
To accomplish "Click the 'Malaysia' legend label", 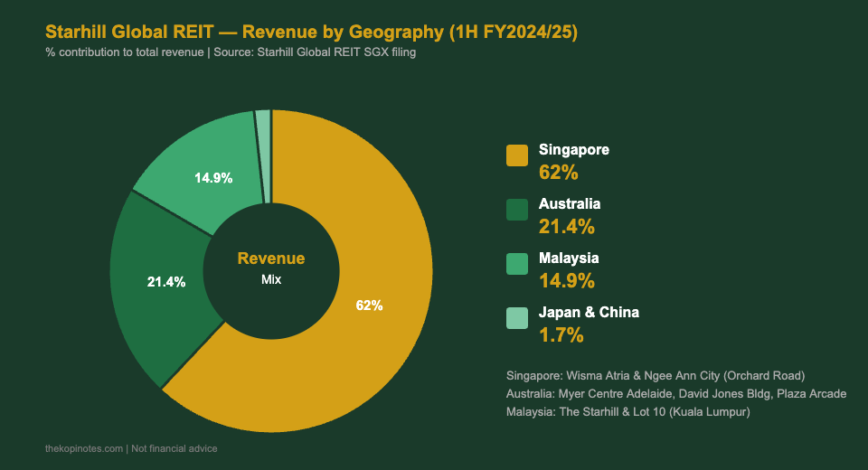I will coord(569,258).
